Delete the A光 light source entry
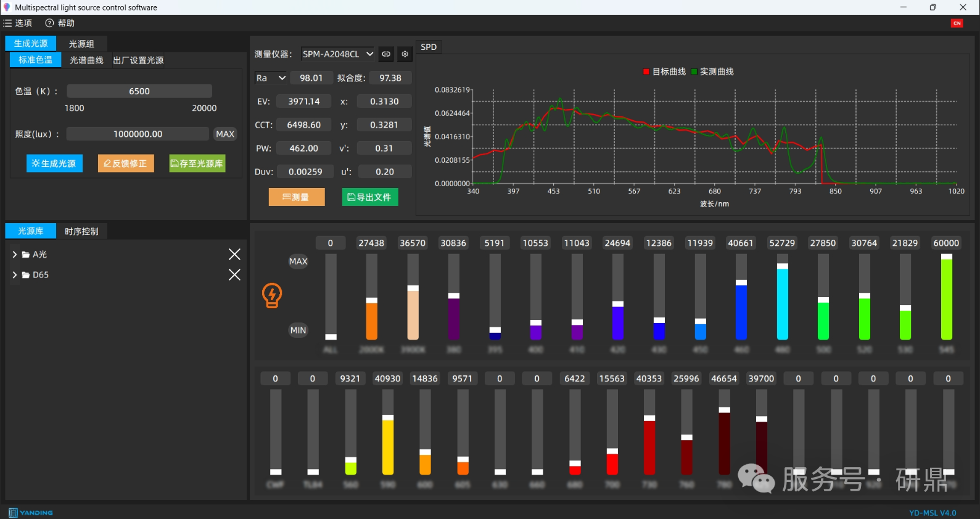 (234, 255)
